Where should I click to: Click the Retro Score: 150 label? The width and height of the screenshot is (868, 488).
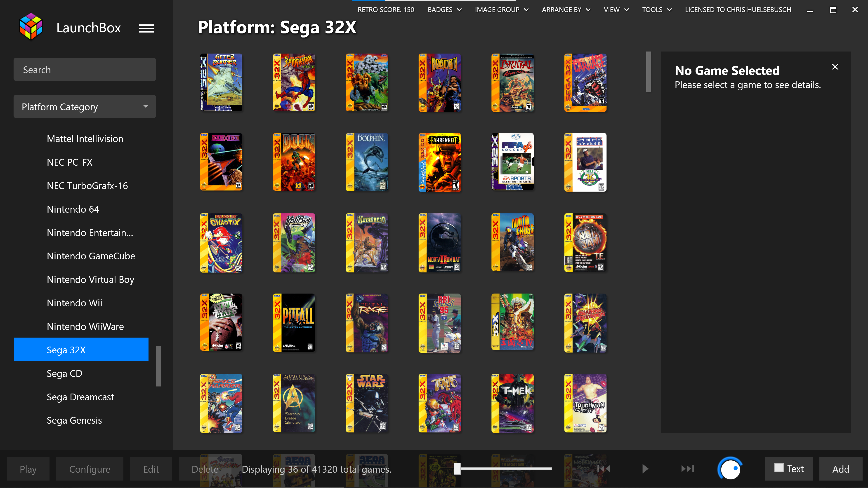(x=386, y=9)
